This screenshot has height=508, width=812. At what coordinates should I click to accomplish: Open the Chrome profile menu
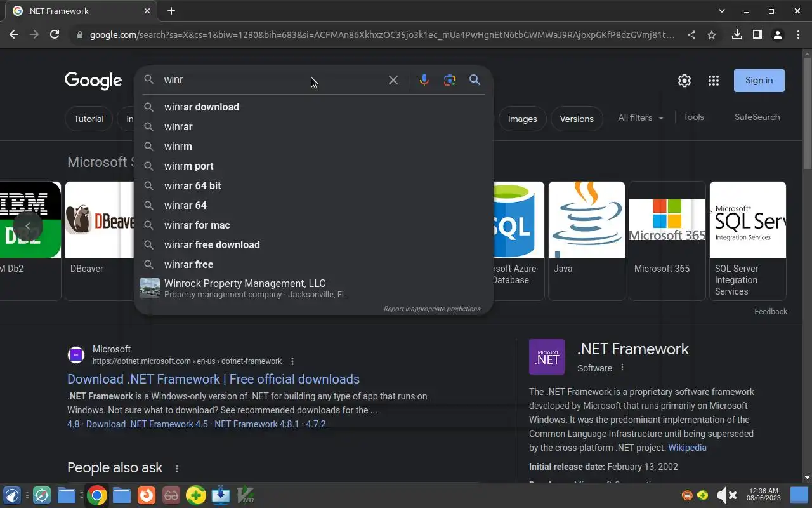coord(777,35)
